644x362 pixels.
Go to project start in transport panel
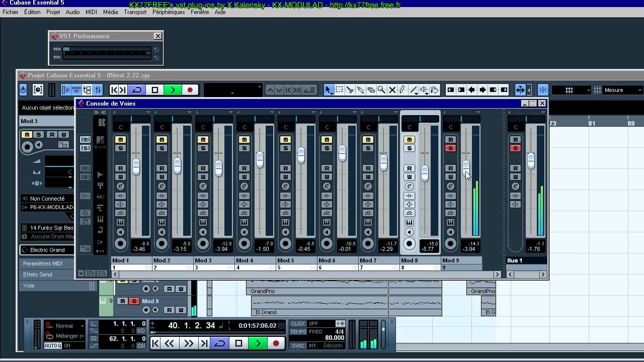pos(155,343)
